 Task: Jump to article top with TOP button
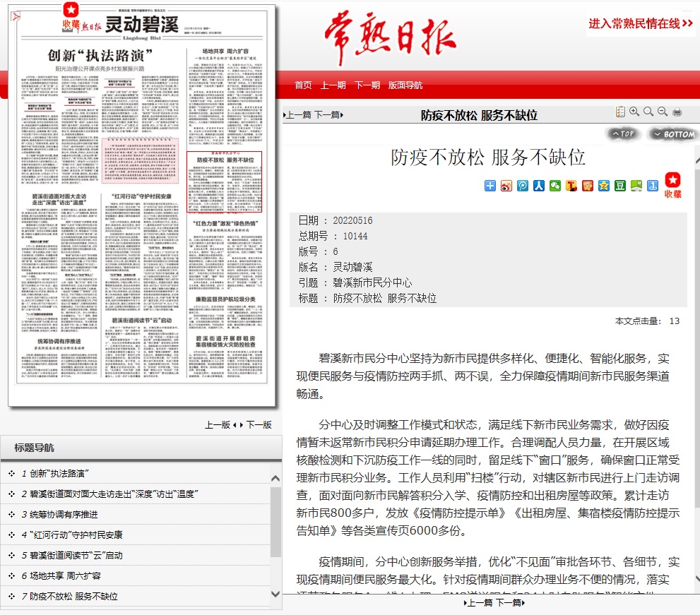coord(623,133)
